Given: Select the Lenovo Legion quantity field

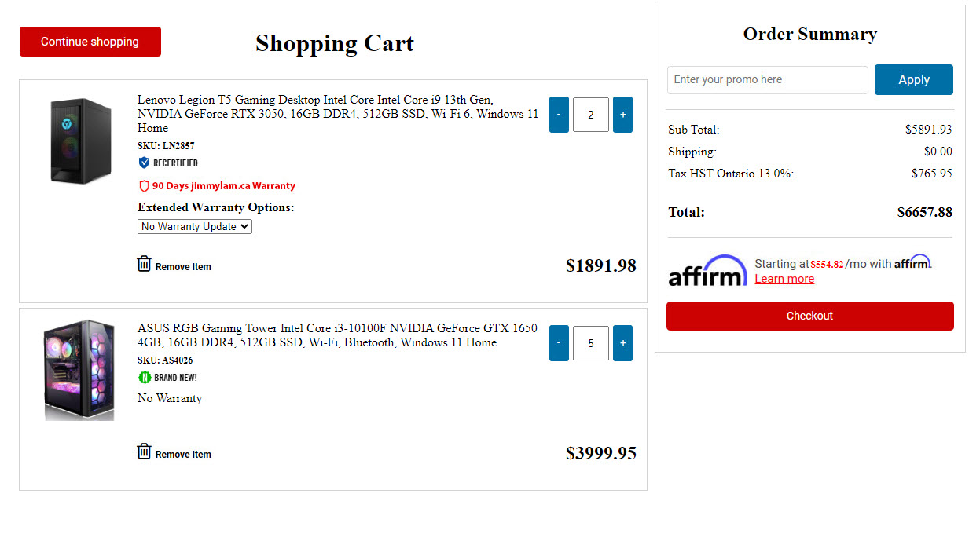Looking at the screenshot, I should point(591,115).
